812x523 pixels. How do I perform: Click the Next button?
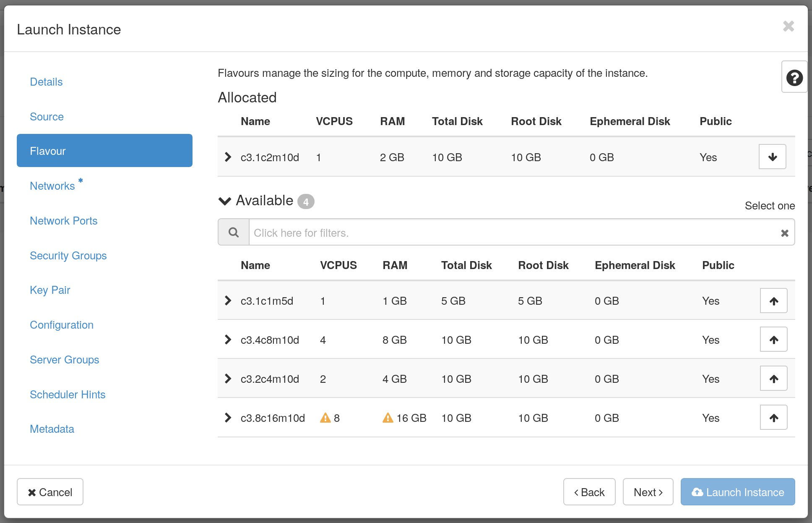tap(648, 492)
